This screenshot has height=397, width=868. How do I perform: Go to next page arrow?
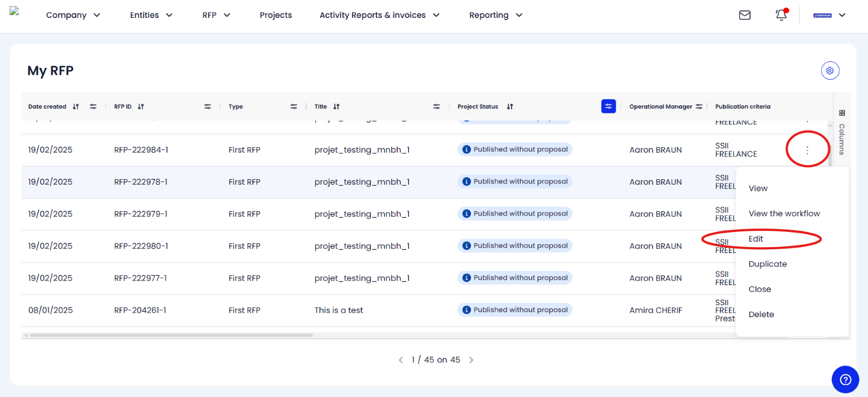(471, 360)
